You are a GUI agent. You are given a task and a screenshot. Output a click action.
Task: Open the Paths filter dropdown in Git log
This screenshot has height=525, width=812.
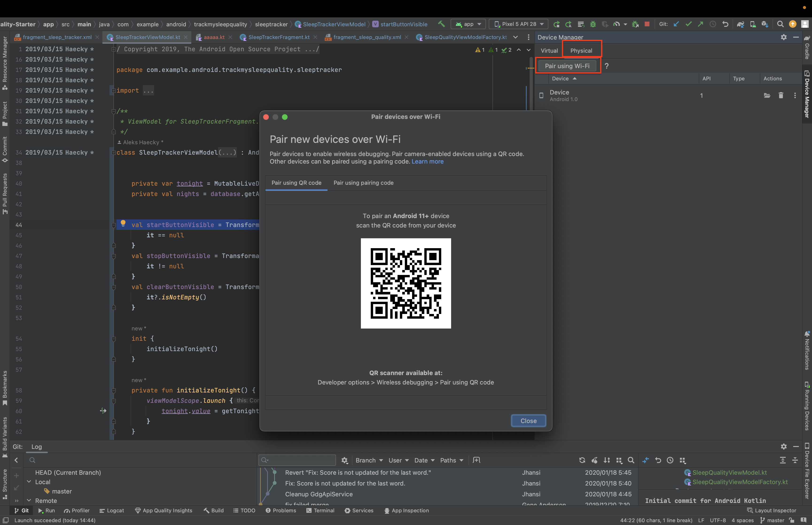coord(452,460)
